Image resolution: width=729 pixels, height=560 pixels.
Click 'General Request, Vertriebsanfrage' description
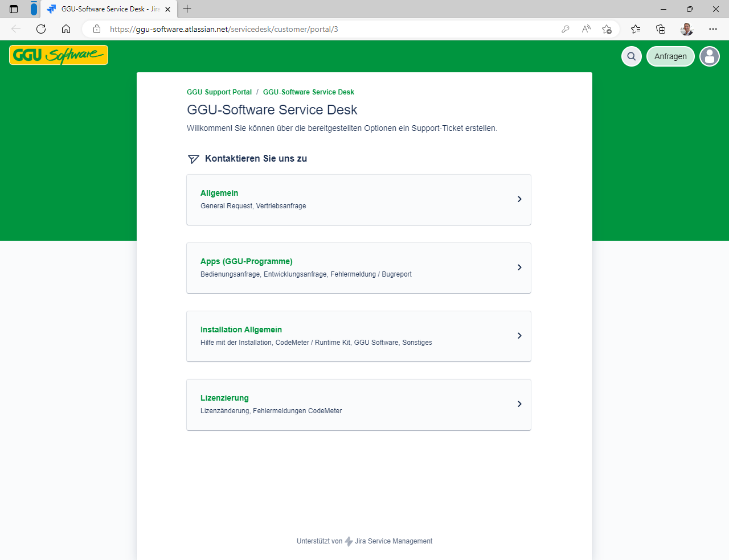[x=253, y=206]
